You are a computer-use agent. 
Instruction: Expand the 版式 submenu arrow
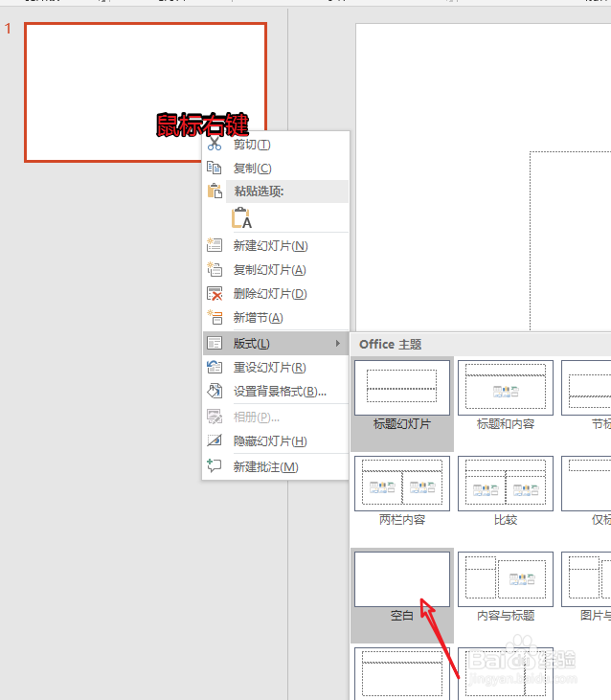[x=338, y=344]
